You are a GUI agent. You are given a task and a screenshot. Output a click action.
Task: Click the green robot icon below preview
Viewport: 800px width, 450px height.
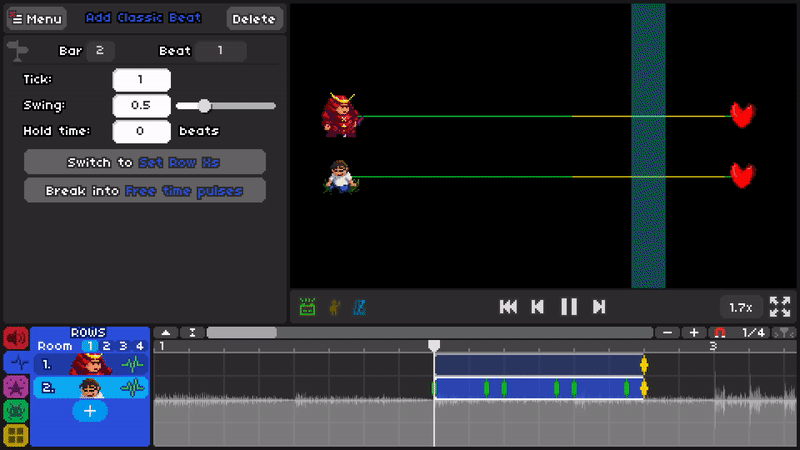click(x=308, y=307)
